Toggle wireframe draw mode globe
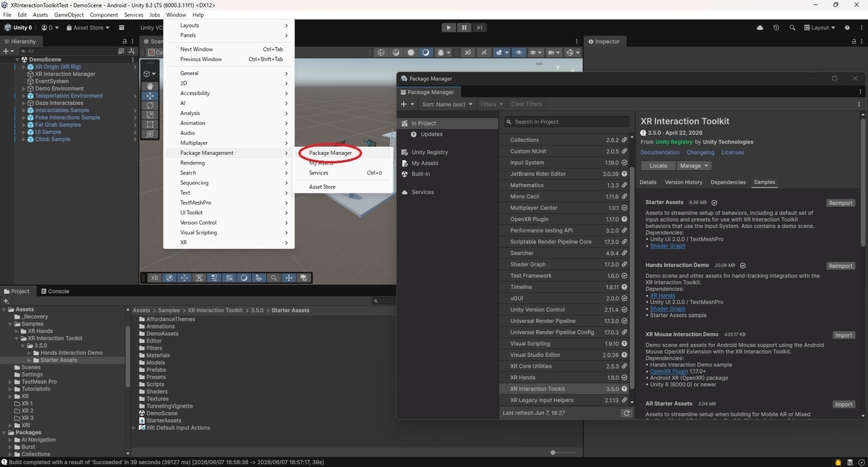868x467 pixels. point(381,52)
